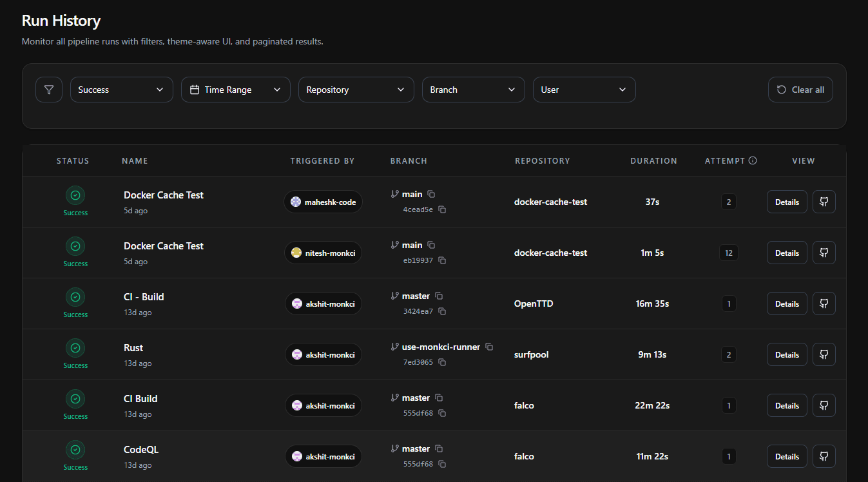Screen dimensions: 868x482
Task: Click the CI - Build run name
Action: pyautogui.click(x=144, y=296)
